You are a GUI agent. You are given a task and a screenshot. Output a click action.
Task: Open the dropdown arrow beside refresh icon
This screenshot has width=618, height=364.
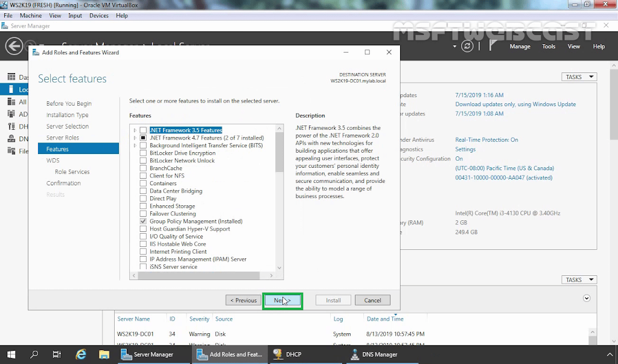coord(454,46)
